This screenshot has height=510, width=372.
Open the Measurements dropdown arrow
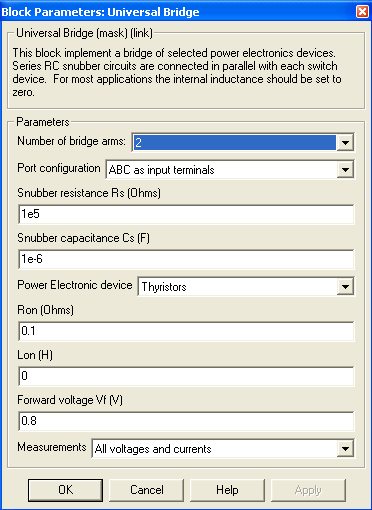(x=345, y=449)
